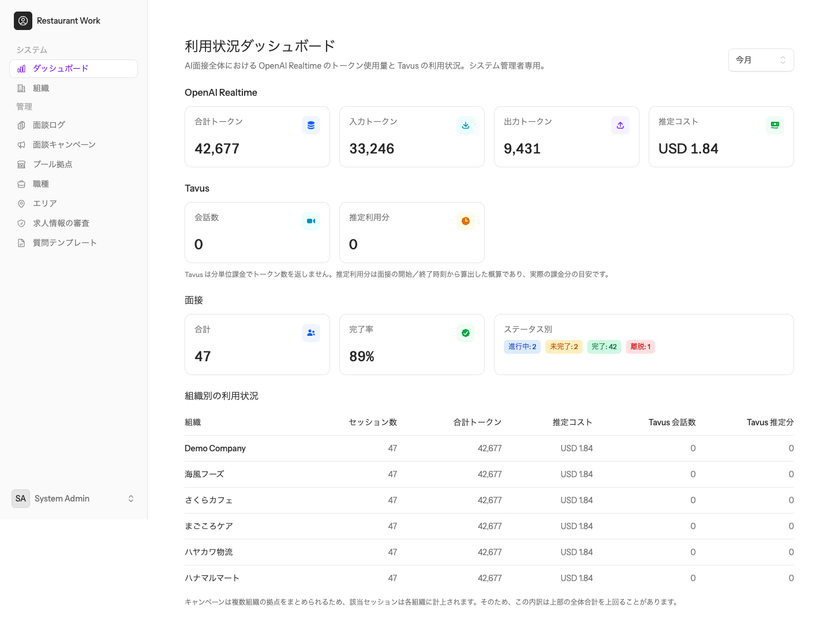Open 質問テンプレート page
The width and height of the screenshot is (831, 644).
[73, 243]
